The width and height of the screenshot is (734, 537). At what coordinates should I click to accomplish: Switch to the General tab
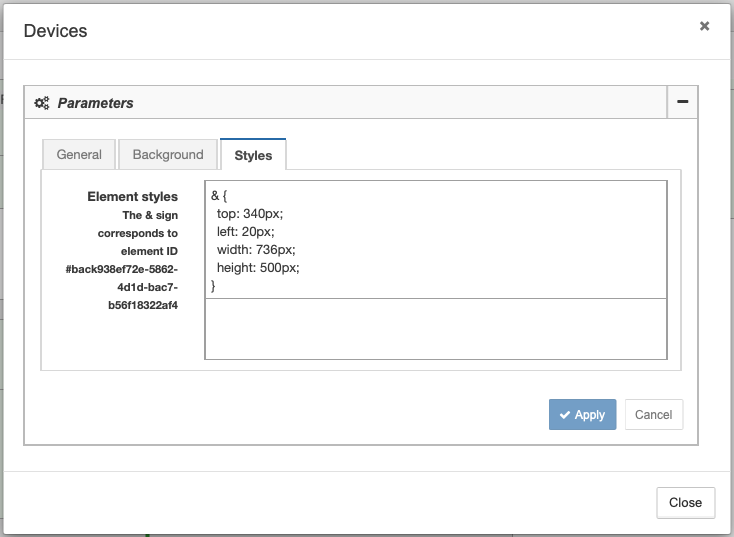(79, 154)
